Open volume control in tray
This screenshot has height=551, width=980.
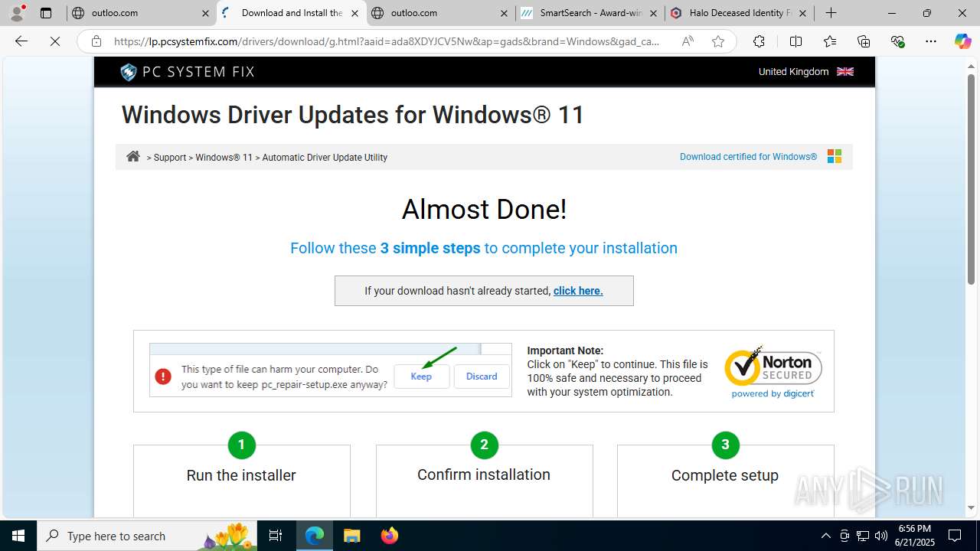[x=881, y=536]
